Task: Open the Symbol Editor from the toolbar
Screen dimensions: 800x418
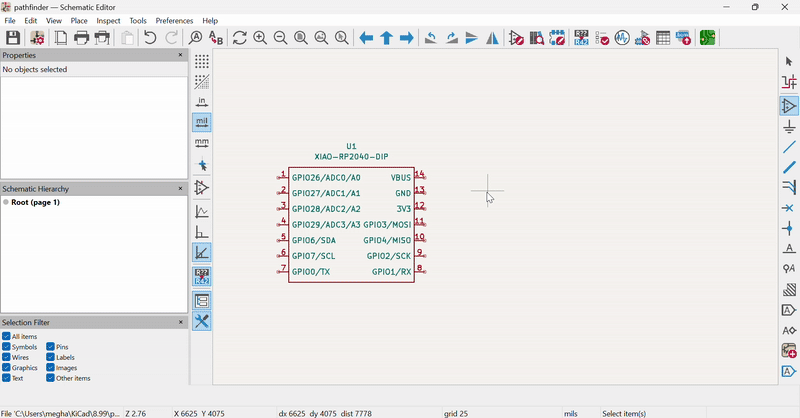Action: point(516,38)
